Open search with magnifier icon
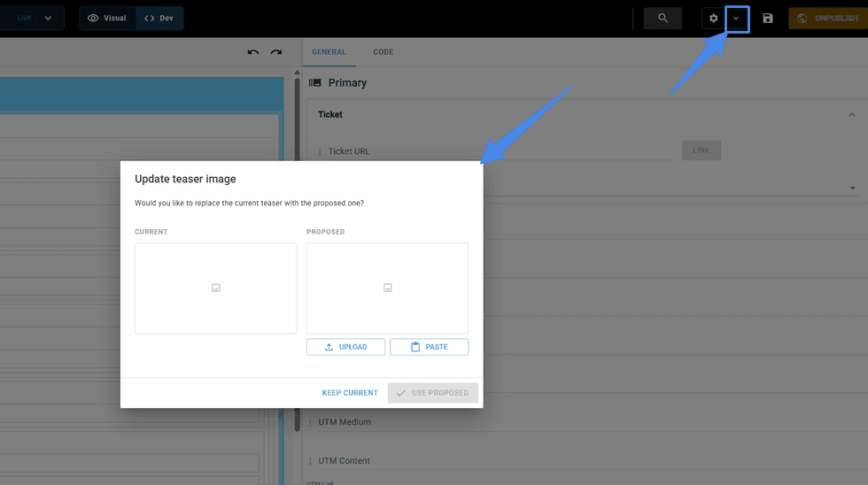Screen dimensions: 868x485 pos(663,19)
